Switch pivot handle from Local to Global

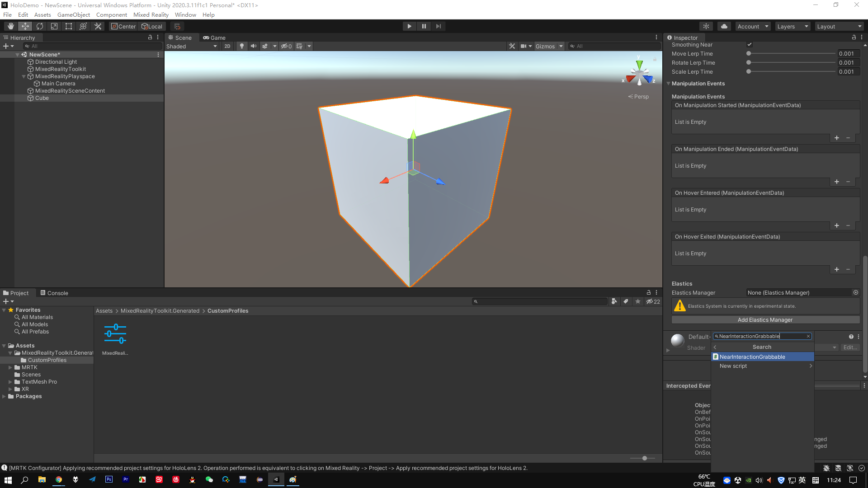pyautogui.click(x=152, y=26)
